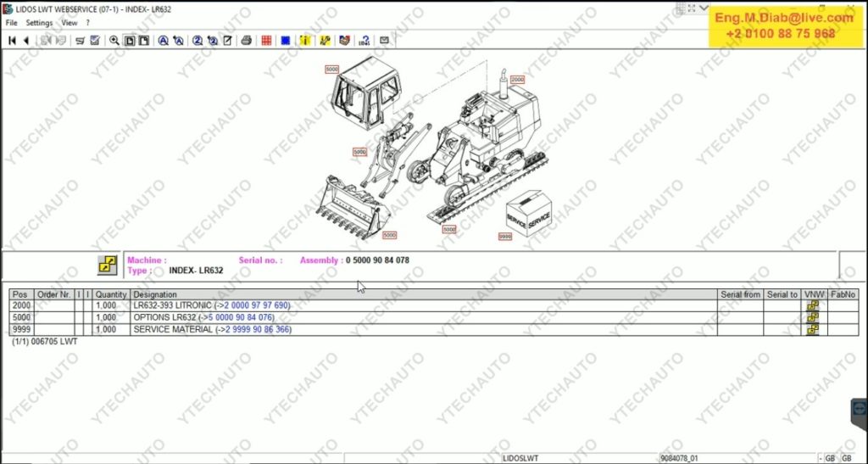
Task: Click the 9999 callout by service box
Action: [505, 237]
